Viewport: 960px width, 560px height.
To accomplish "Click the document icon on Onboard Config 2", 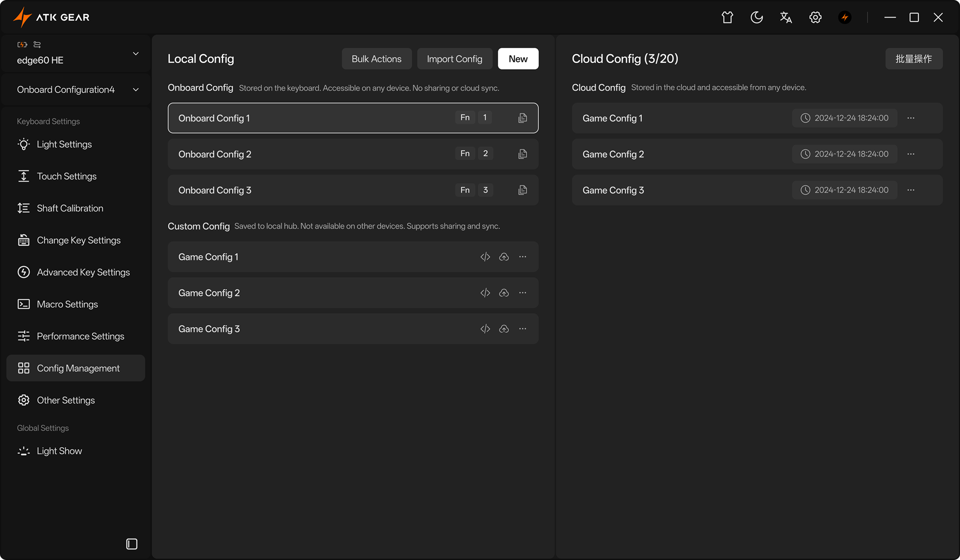I will point(522,154).
